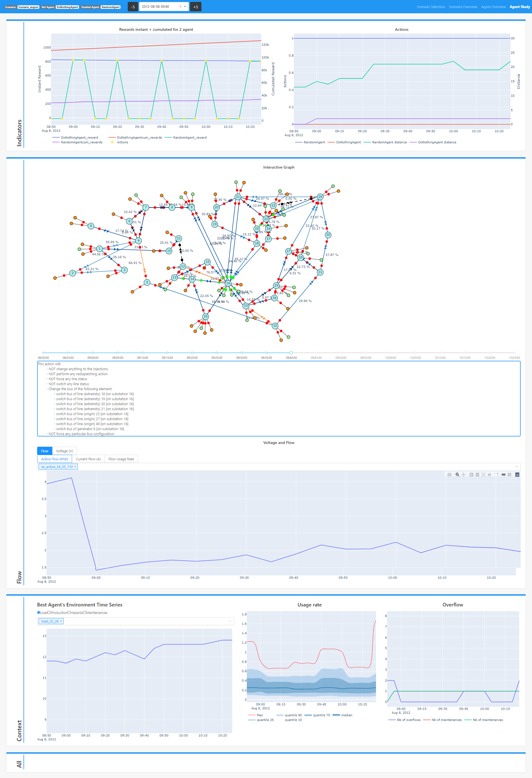This screenshot has height=778, width=532.
Task: Click substation node 23 in the graph
Action: 266,219
